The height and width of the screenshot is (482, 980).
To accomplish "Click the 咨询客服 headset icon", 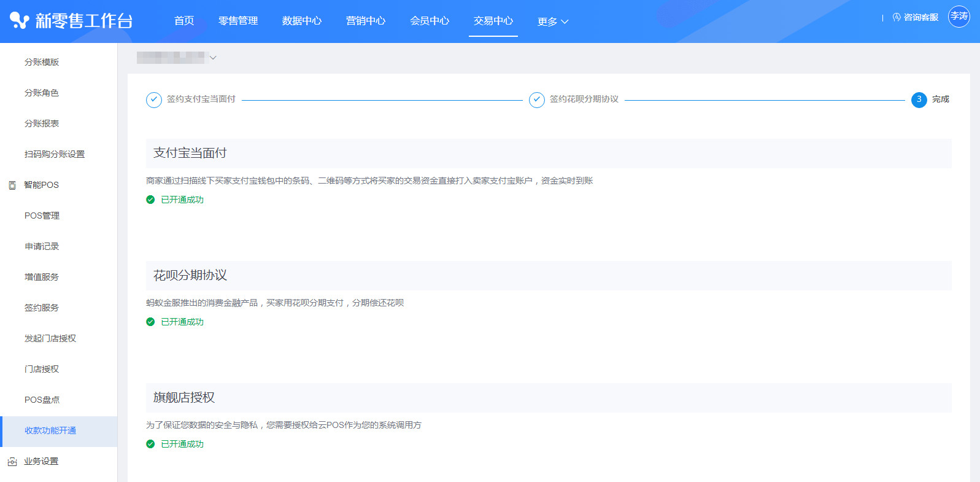I will (x=897, y=17).
